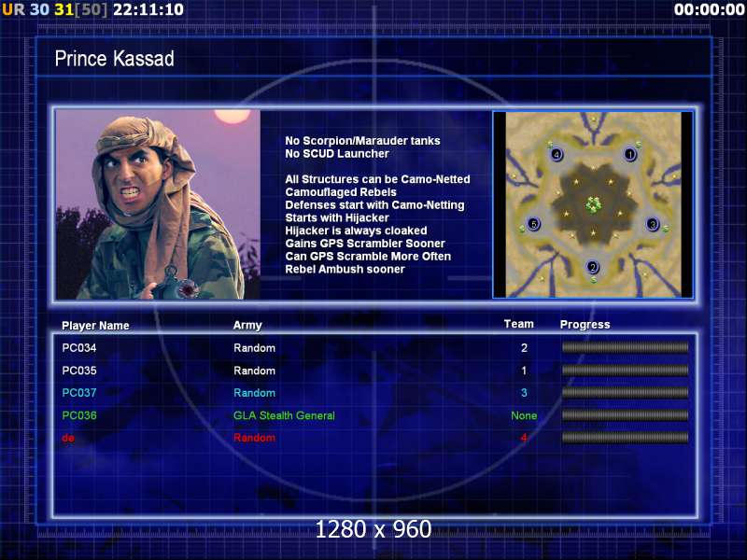Click start position 2 on the map
The image size is (747, 560).
pyautogui.click(x=592, y=267)
